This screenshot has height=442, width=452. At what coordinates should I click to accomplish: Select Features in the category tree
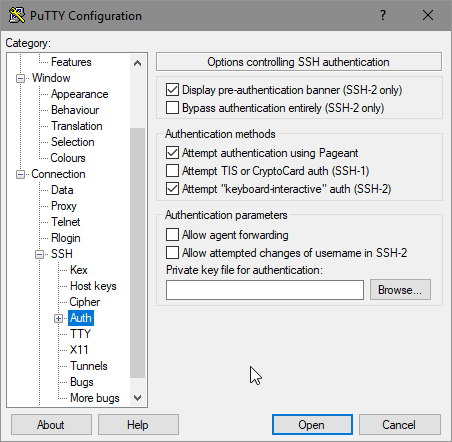tap(71, 62)
